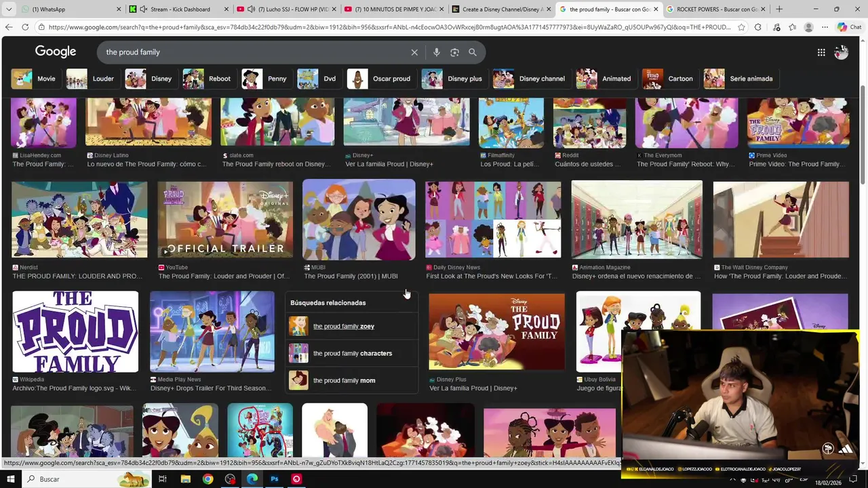The image size is (868, 488).
Task: Switch to the Lucho SSJ - FLOW HP tab
Action: 287,9
